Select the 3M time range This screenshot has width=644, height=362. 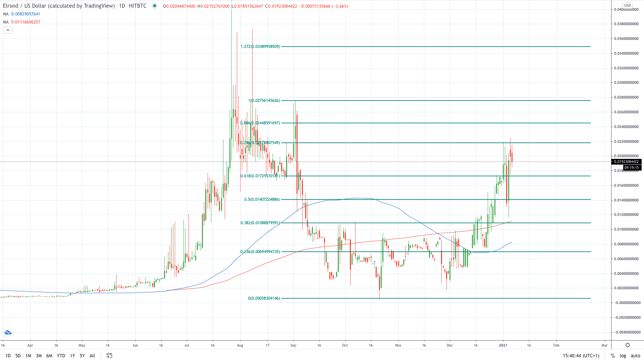click(x=39, y=356)
